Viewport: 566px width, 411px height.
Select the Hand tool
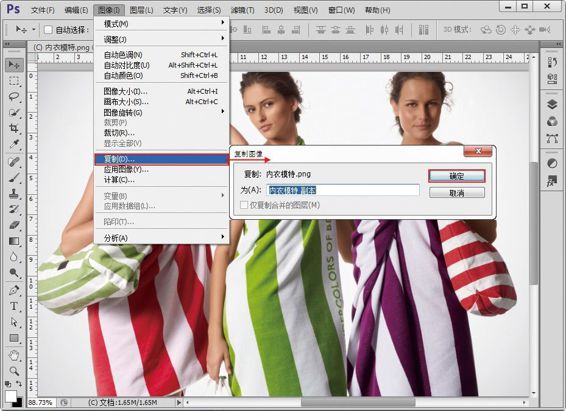pyautogui.click(x=14, y=355)
